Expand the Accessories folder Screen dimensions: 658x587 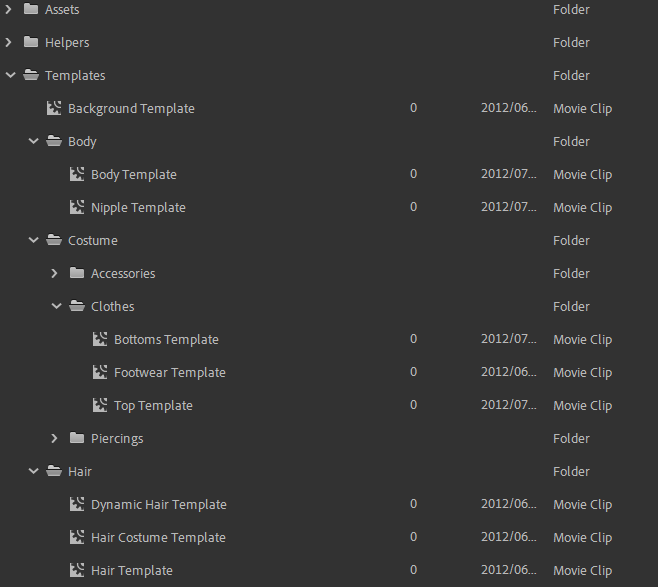55,273
